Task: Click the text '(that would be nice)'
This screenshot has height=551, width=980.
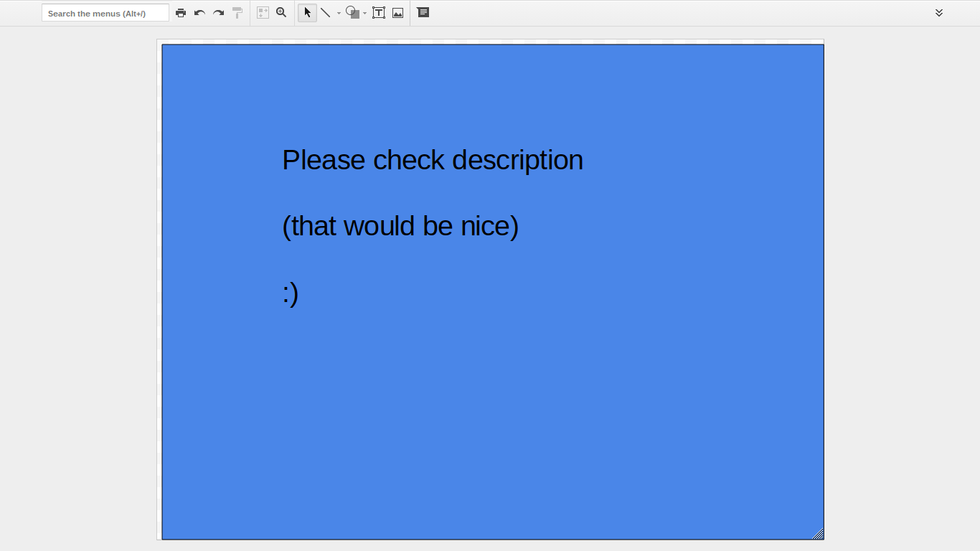Action: [x=400, y=226]
